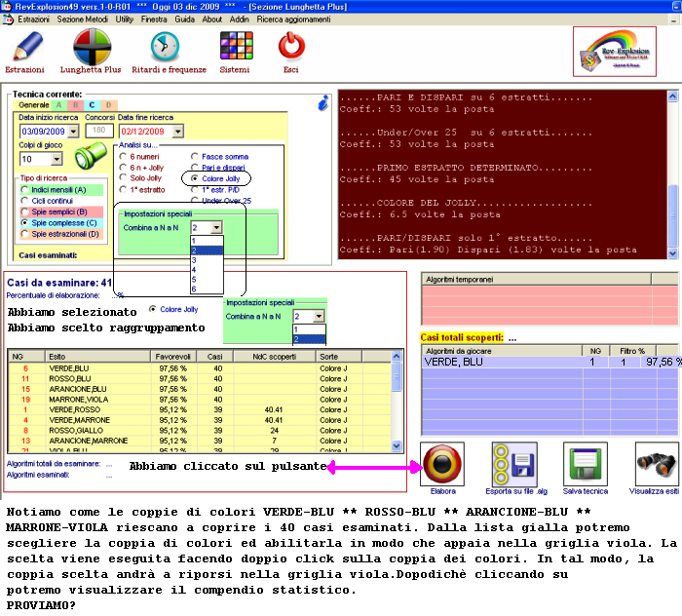Select Spie semplici (B) search type
The height and width of the screenshot is (616, 682).
(x=24, y=212)
